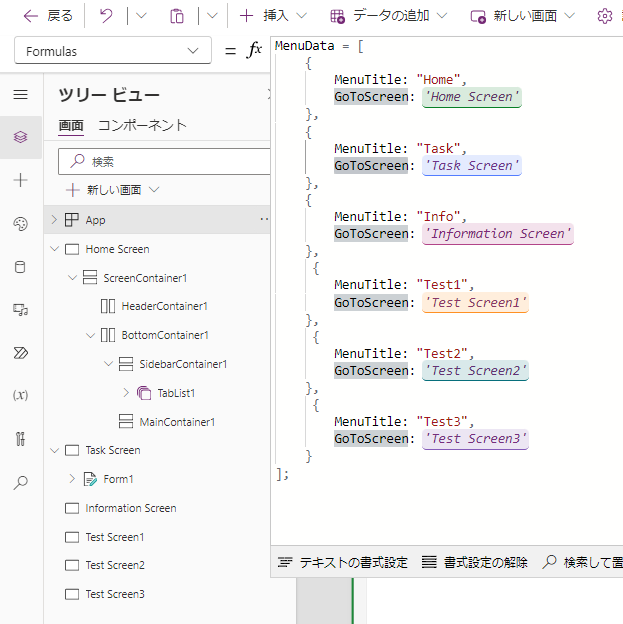The image size is (623, 624).
Task: Select Test Screen3 in tree view
Action: (x=115, y=594)
